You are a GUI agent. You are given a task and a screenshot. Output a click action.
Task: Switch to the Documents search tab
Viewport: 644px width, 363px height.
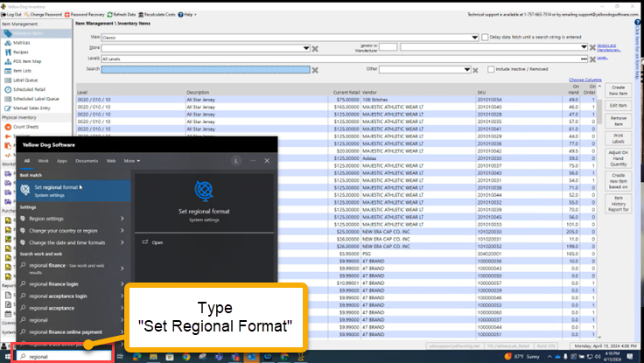87,161
